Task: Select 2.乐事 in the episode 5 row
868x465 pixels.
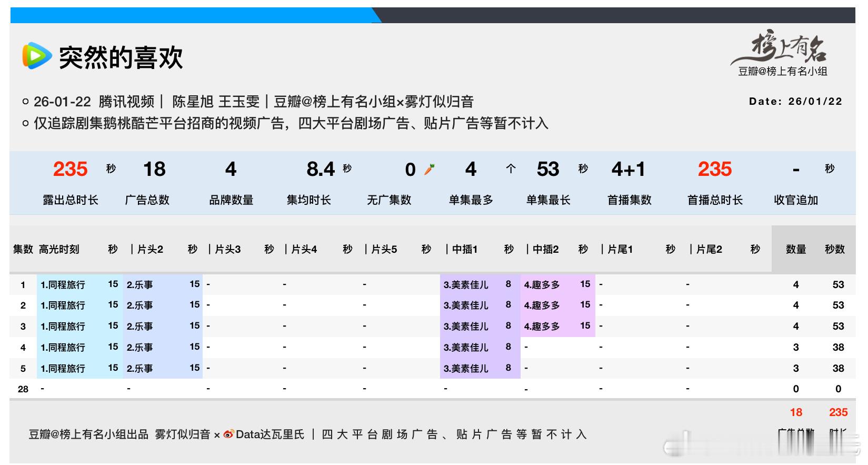Action: tap(139, 369)
